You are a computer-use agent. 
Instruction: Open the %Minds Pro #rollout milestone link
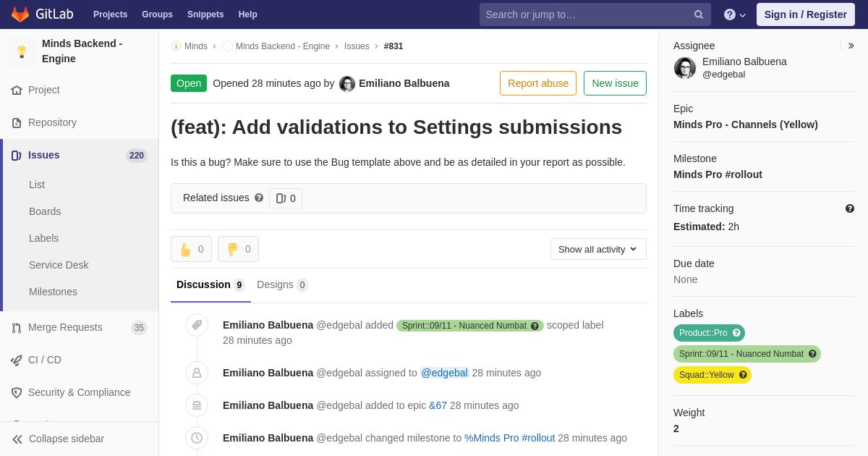[509, 438]
